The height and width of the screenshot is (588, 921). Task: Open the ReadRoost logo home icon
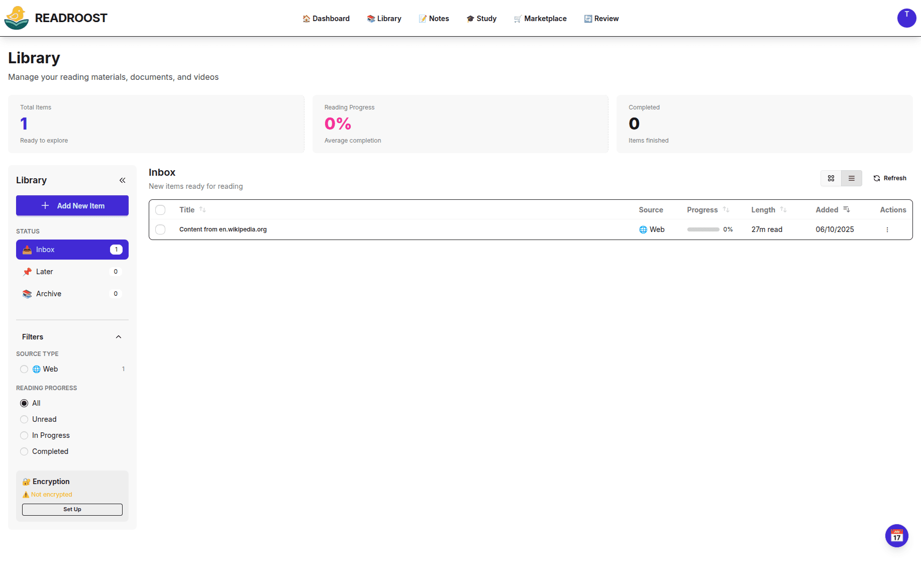[x=17, y=18]
